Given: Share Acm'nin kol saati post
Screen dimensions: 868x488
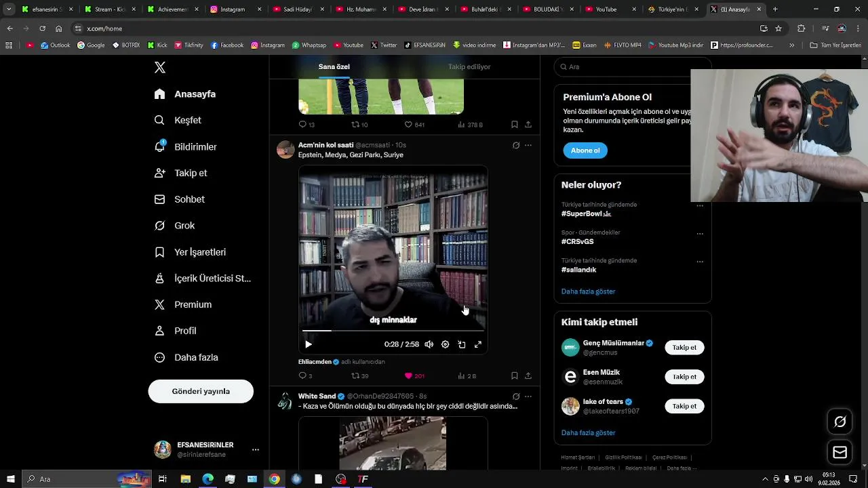Looking at the screenshot, I should coord(528,376).
